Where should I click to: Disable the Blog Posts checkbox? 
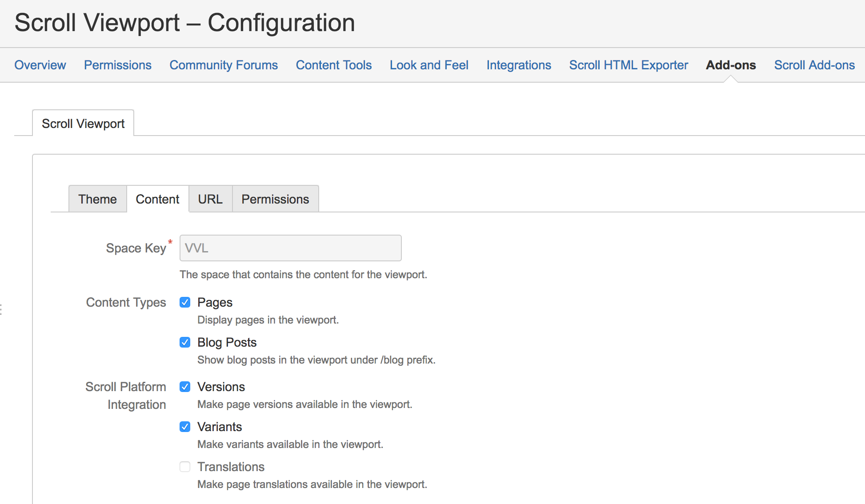click(185, 343)
